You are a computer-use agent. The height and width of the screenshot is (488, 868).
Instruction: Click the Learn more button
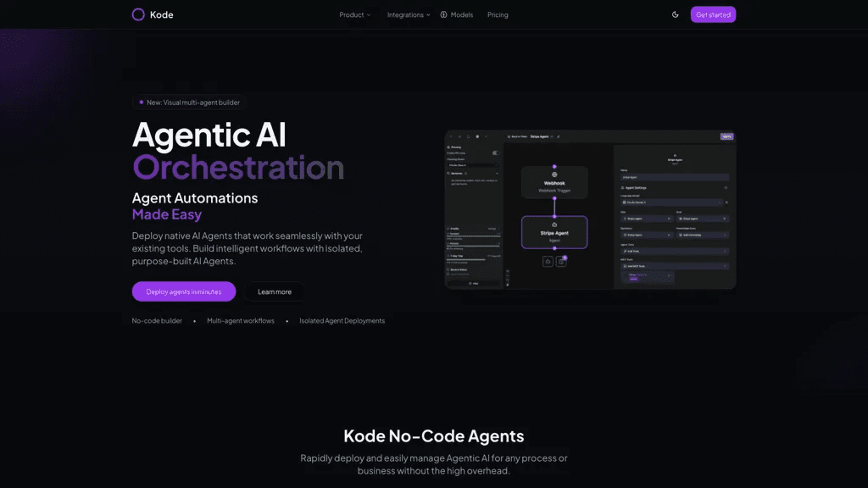(x=275, y=291)
